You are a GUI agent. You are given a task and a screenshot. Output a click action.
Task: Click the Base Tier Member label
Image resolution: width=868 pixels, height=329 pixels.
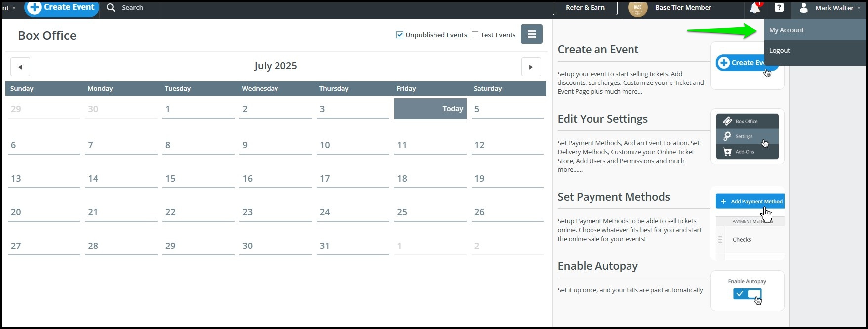pyautogui.click(x=683, y=8)
